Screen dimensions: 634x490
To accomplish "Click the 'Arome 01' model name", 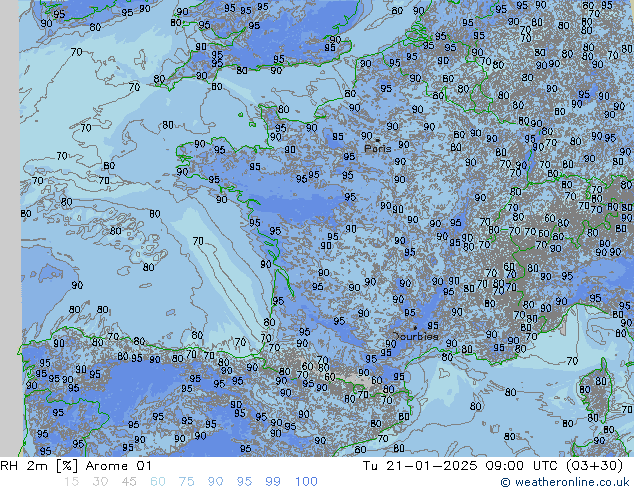I will pyautogui.click(x=119, y=466).
